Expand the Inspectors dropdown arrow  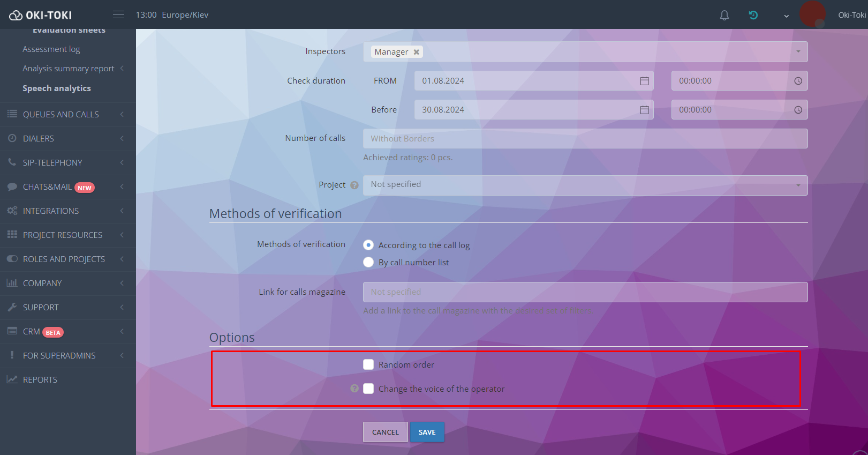tap(798, 52)
